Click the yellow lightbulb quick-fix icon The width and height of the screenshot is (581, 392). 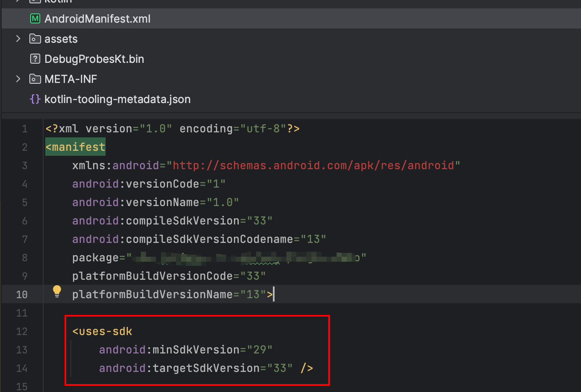coord(57,291)
